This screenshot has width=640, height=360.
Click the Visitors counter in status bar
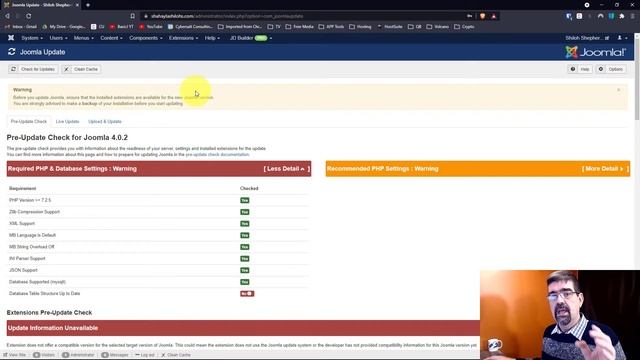coord(44,355)
